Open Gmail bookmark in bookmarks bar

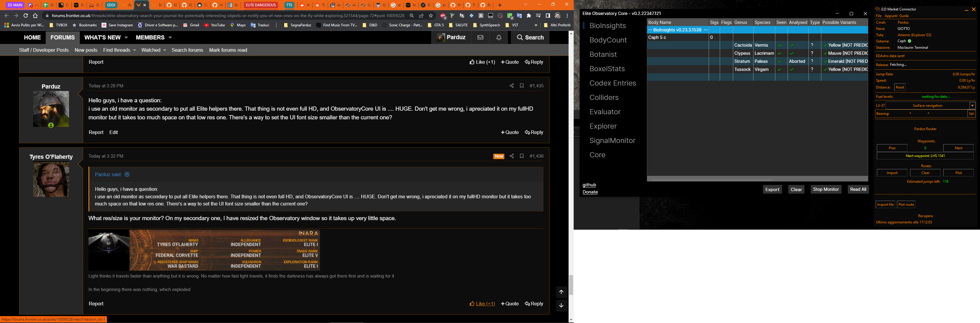point(191,25)
